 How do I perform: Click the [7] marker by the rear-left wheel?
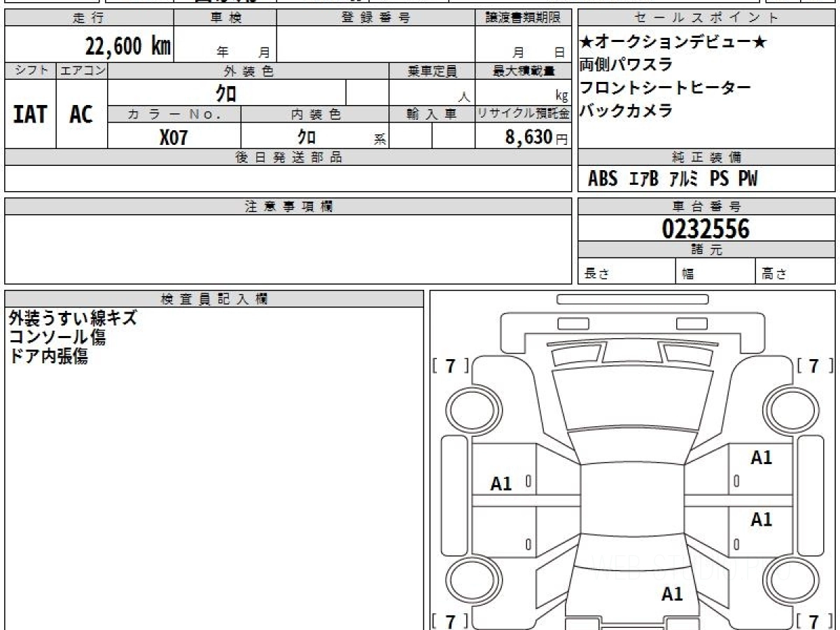450,621
